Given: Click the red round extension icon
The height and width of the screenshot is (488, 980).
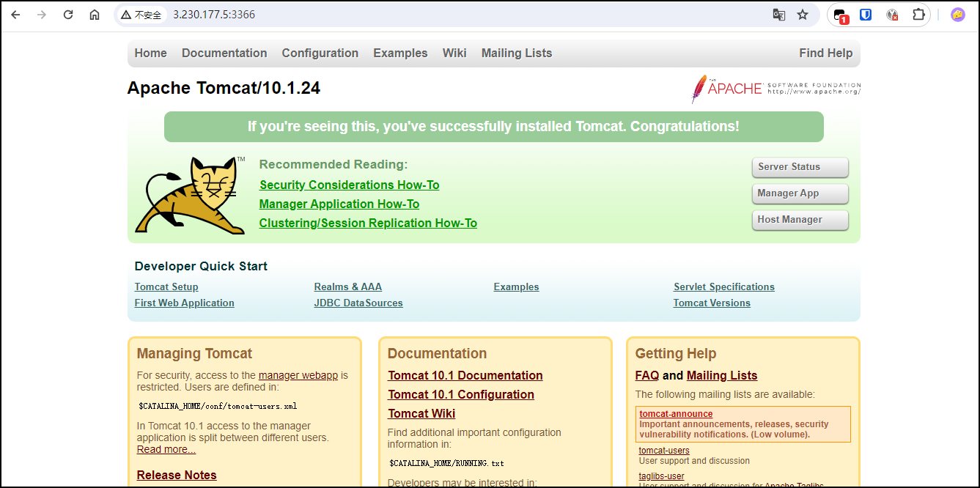Looking at the screenshot, I should (x=892, y=15).
